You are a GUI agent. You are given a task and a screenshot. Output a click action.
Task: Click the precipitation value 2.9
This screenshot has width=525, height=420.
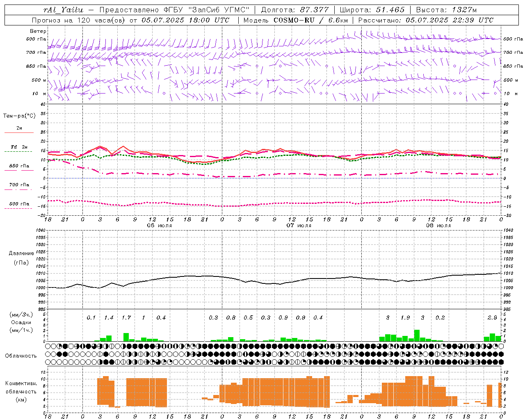(492, 318)
